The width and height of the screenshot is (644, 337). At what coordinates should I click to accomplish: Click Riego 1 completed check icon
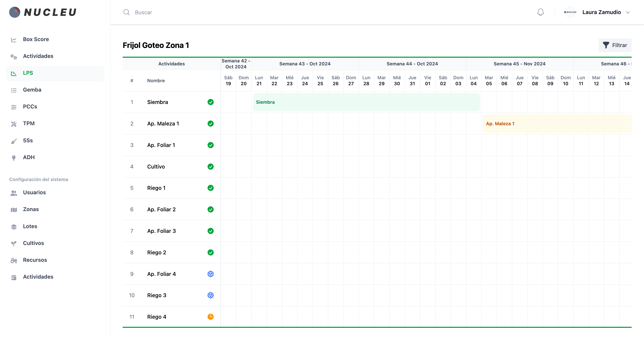[x=210, y=188]
